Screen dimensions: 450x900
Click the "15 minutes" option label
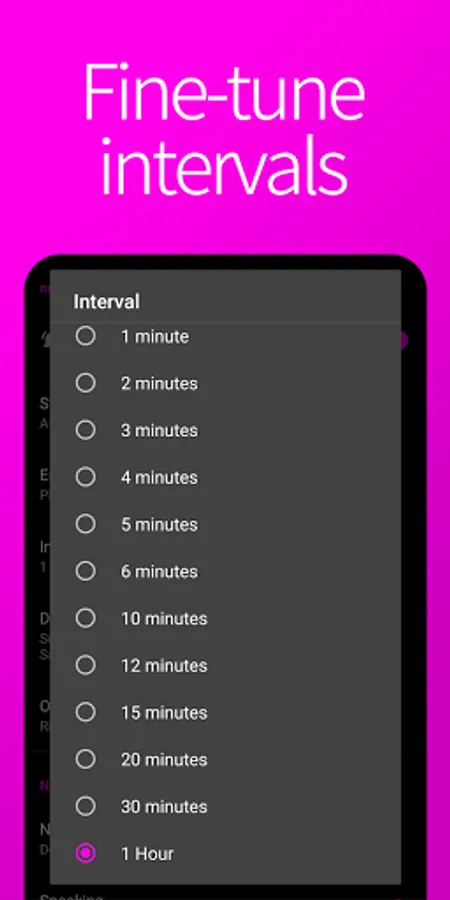pos(164,712)
